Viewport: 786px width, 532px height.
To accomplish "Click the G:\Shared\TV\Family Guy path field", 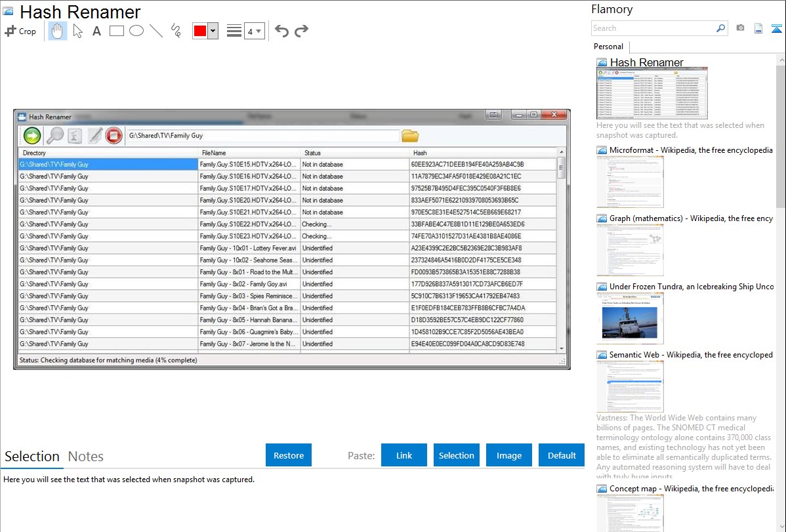I will [263, 135].
